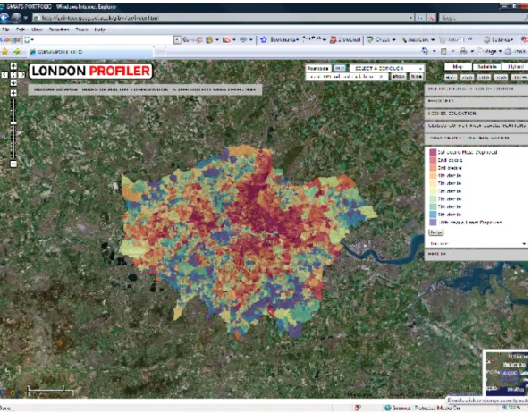The width and height of the screenshot is (532, 413).
Task: Click the IE Print icon
Action: click(x=463, y=51)
